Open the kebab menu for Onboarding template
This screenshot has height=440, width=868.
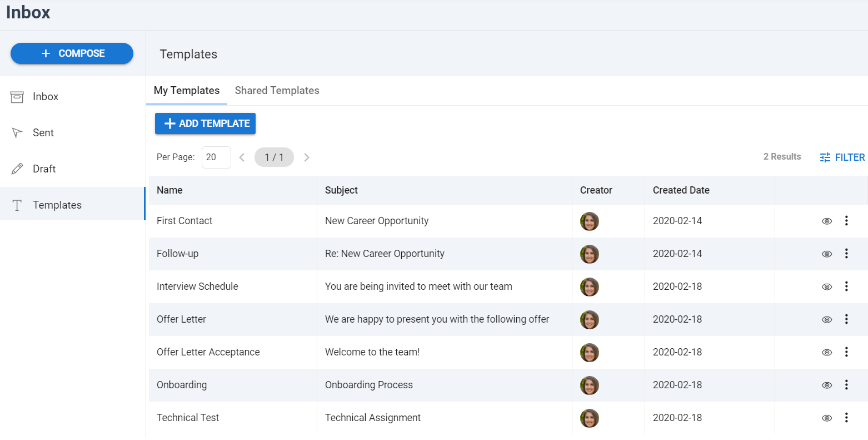pyautogui.click(x=846, y=384)
